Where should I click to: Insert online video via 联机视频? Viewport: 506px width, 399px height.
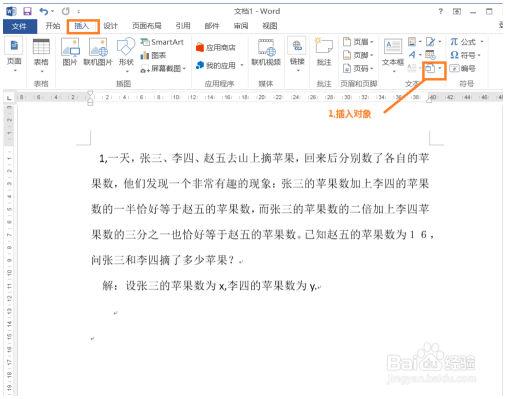[x=266, y=52]
